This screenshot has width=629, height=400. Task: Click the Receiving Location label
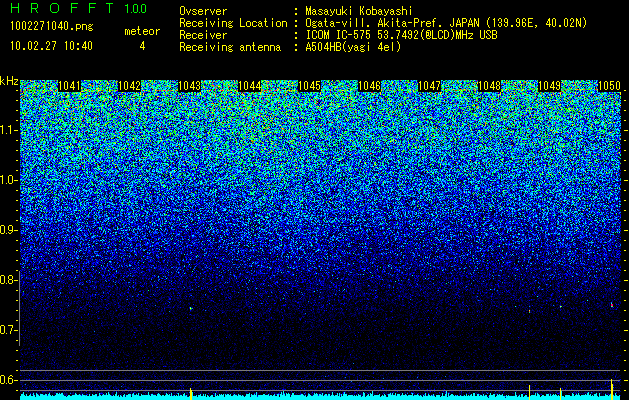click(233, 23)
